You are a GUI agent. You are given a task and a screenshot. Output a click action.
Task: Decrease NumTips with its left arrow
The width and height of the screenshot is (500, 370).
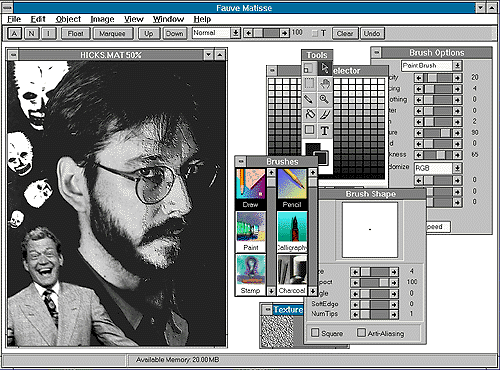355,314
